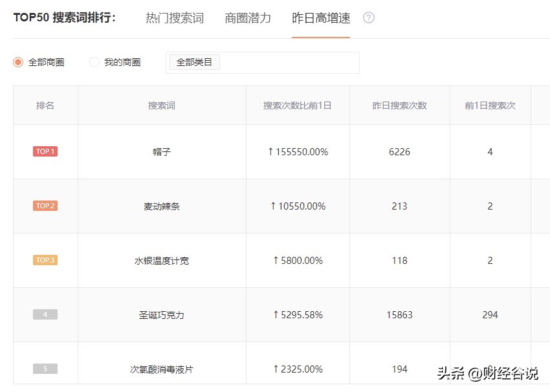The height and width of the screenshot is (392, 550).
Task: Click the red TOP.1 rank badge
Action: [45, 151]
